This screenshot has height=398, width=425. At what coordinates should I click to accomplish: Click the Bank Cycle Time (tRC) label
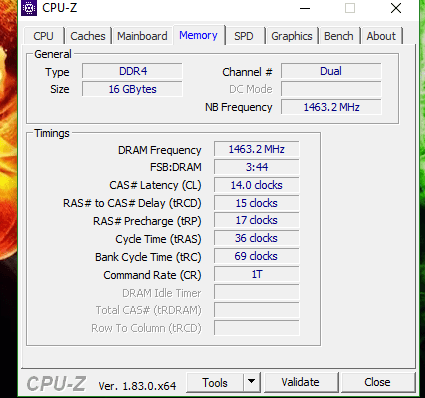click(148, 257)
